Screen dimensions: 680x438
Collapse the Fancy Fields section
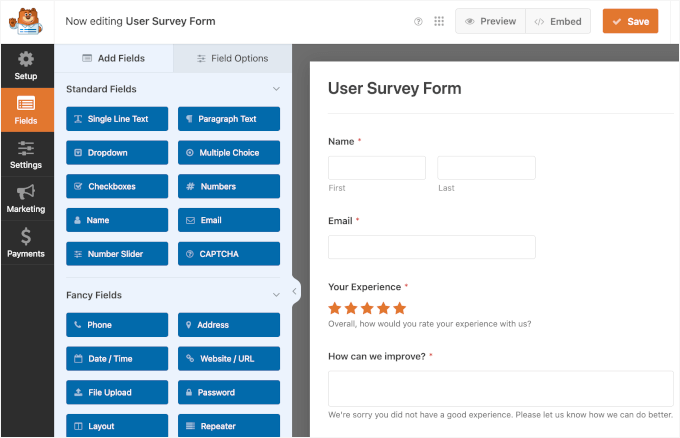pos(276,295)
